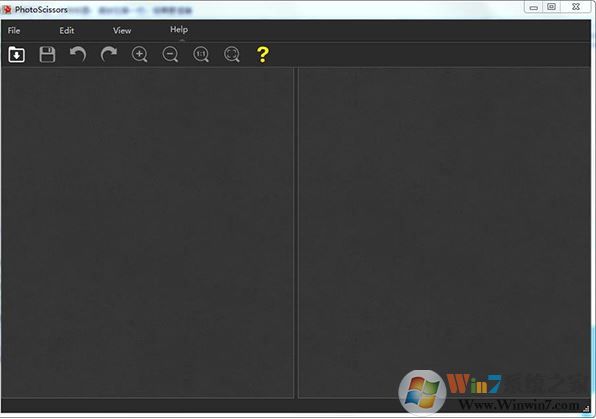Close the PhotoScissors window

[x=576, y=7]
